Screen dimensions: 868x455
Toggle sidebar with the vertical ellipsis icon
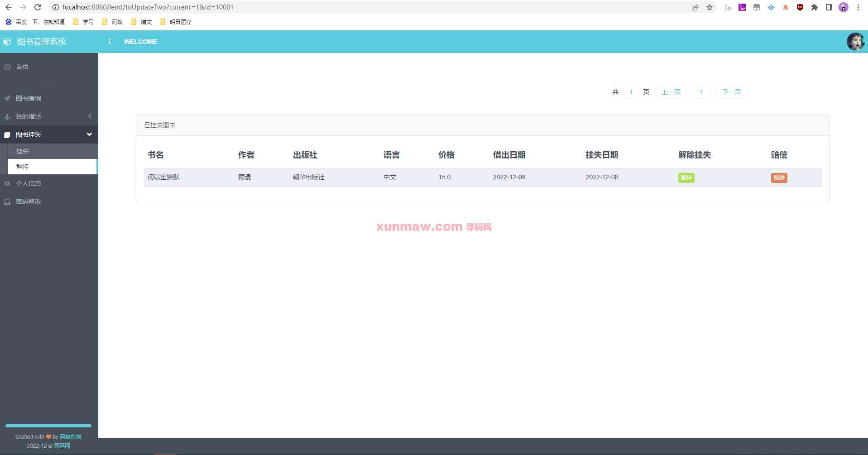(x=110, y=41)
